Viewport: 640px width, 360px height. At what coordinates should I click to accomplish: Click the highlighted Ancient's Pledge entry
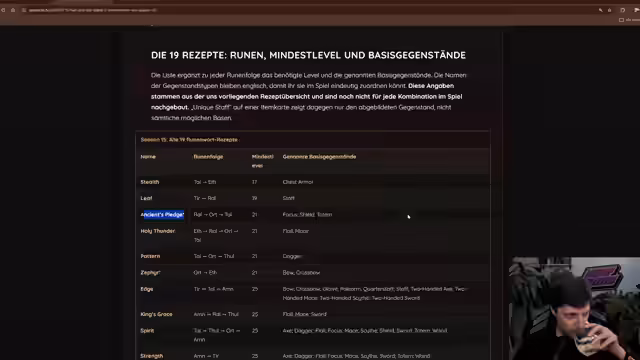point(162,215)
